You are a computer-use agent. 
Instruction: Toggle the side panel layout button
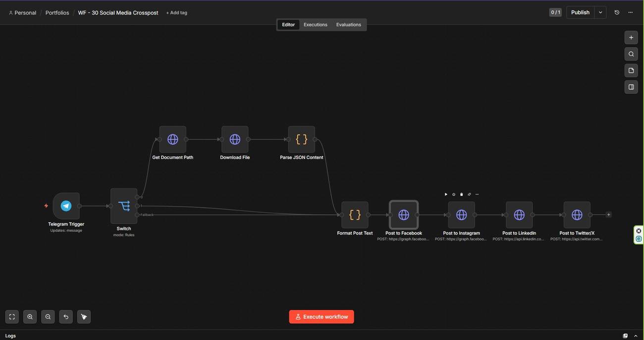[631, 87]
